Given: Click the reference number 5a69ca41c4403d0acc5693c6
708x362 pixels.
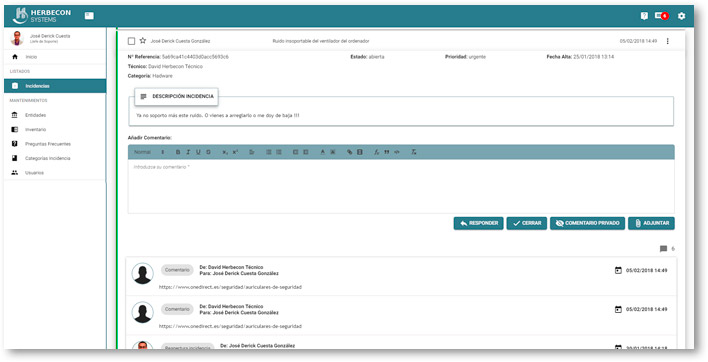Looking at the screenshot, I should point(195,57).
